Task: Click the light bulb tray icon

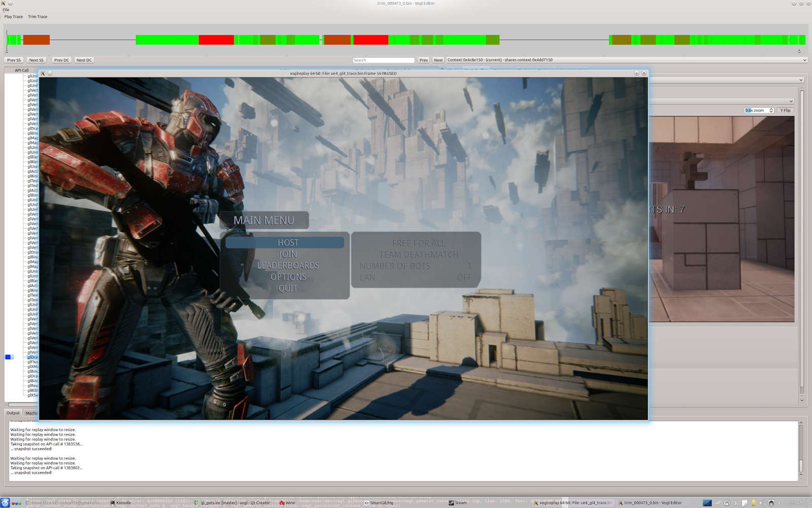Action: (x=754, y=503)
